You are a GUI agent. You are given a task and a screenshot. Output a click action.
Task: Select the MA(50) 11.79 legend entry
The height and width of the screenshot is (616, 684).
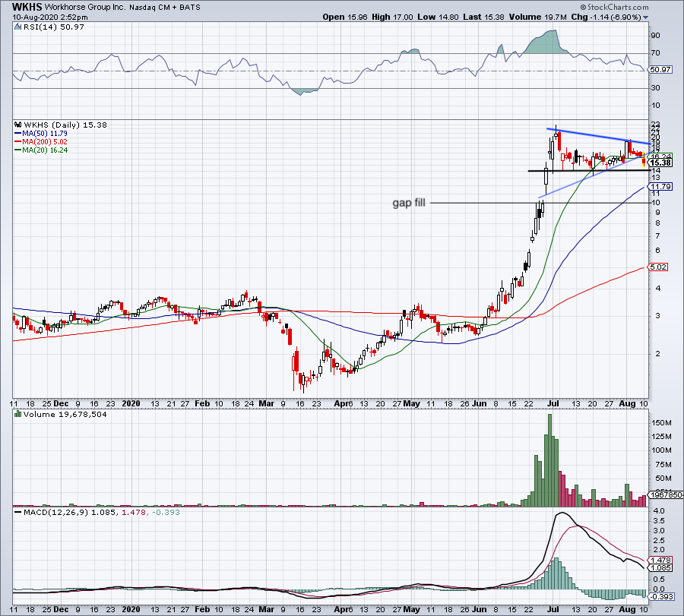(x=41, y=134)
